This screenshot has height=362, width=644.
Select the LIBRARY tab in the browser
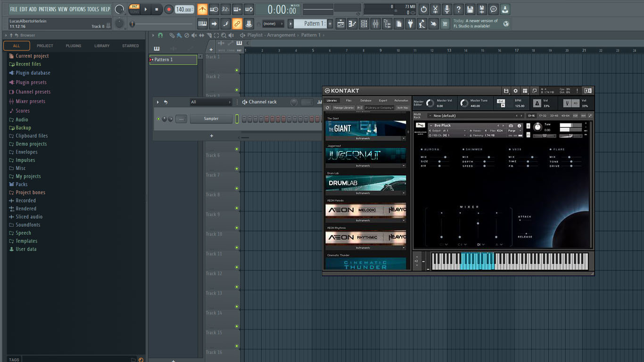pyautogui.click(x=102, y=46)
